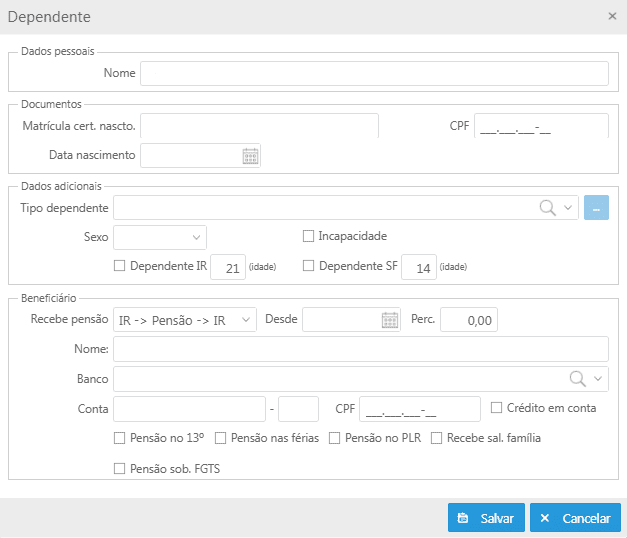Check Pensão sob. FGTS
This screenshot has width=627, height=538.
(x=120, y=468)
